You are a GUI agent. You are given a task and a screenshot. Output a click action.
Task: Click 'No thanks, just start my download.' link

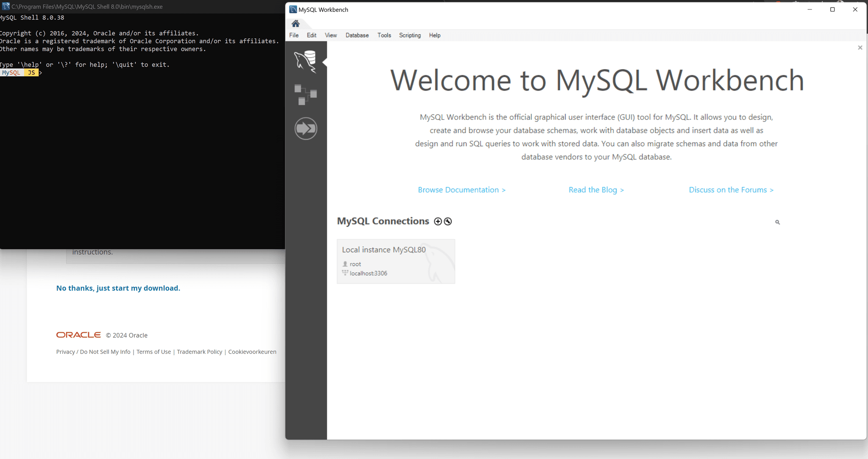pos(118,288)
